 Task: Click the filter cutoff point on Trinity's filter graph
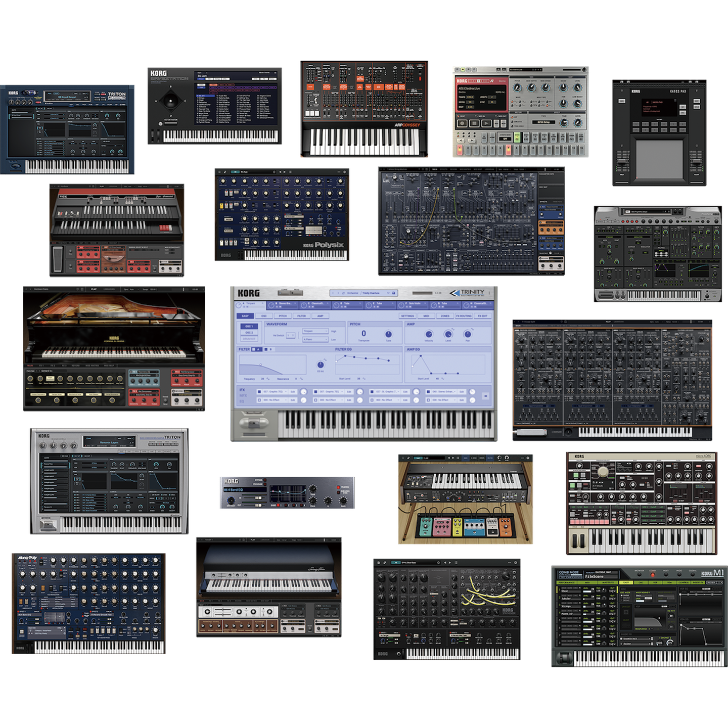[260, 365]
